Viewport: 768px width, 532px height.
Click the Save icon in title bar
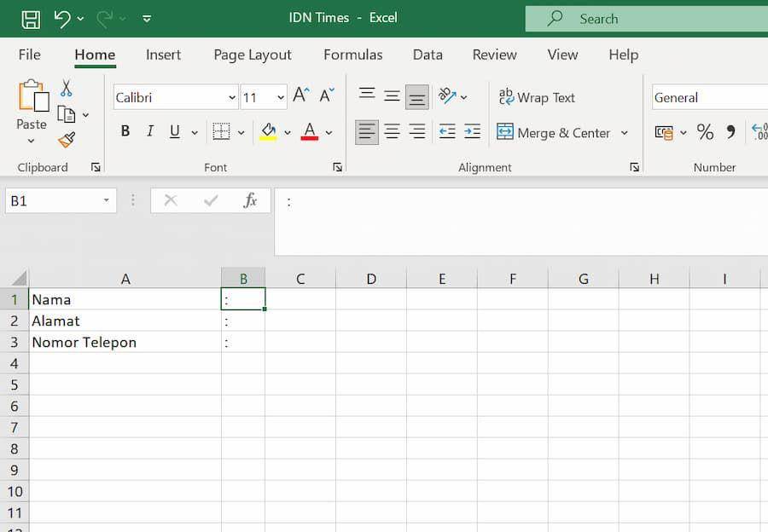(31, 19)
